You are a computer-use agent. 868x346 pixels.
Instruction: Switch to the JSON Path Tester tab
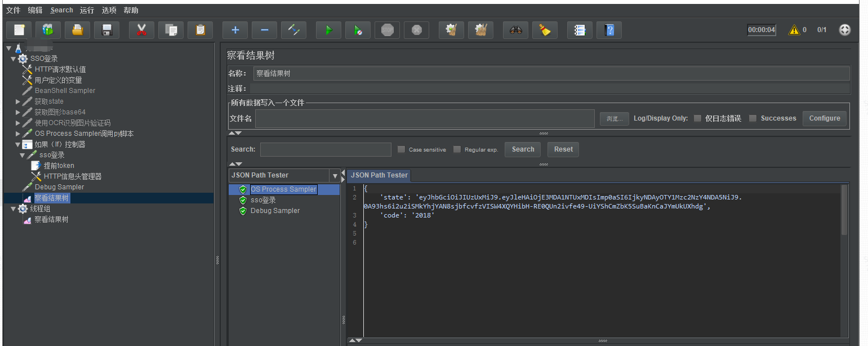(x=379, y=175)
